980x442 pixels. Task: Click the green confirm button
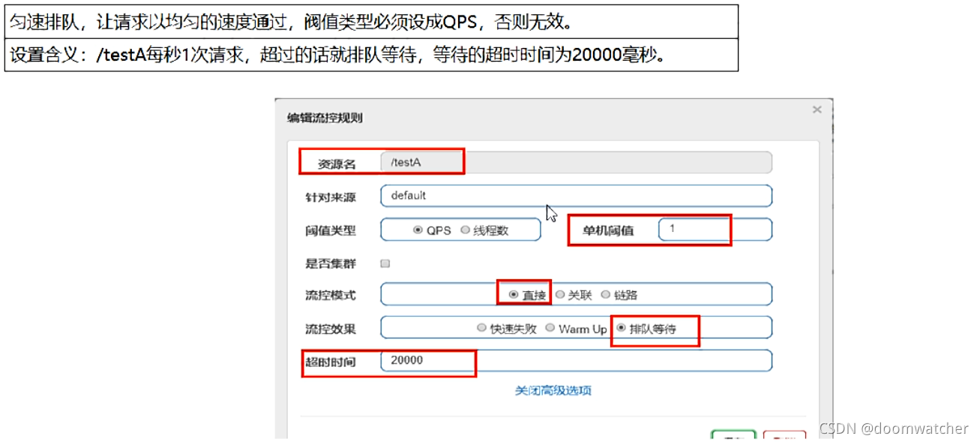733,439
